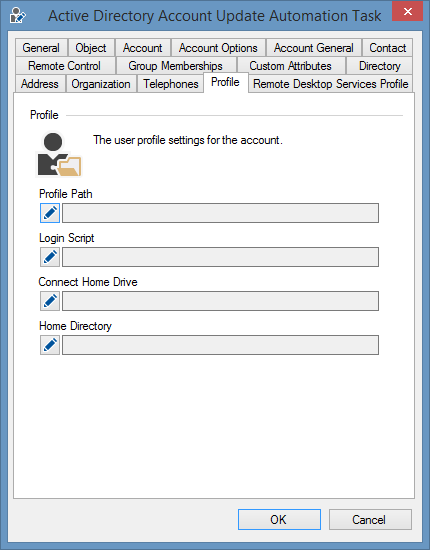Screen dimensions: 430x550
Task: Click the user profile folder icon
Action: pos(59,154)
